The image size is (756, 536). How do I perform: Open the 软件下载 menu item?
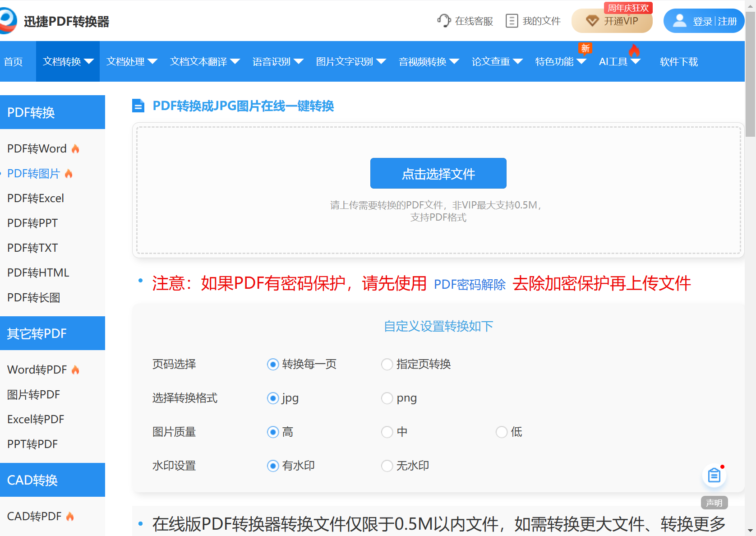tap(678, 61)
